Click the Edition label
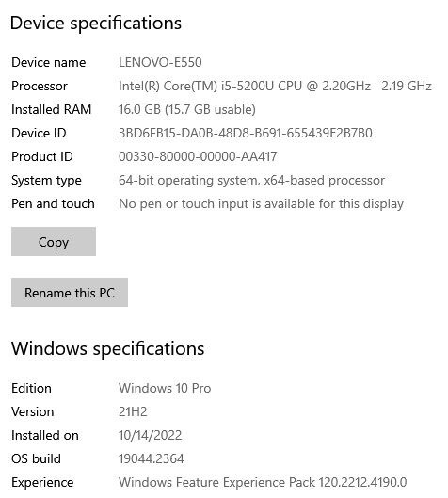The width and height of the screenshot is (448, 498). (31, 388)
